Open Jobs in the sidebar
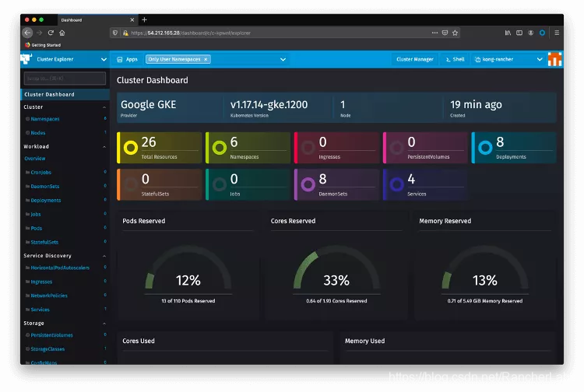This screenshot has height=392, width=584. coord(36,214)
